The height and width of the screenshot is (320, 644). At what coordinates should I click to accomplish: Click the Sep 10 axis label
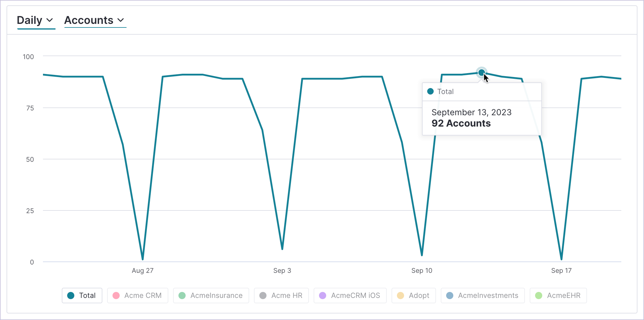[422, 271]
